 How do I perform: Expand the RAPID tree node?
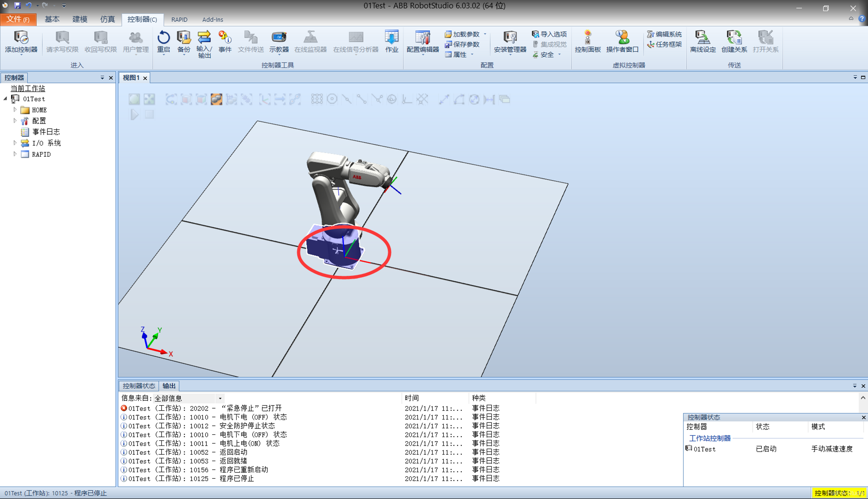(15, 154)
